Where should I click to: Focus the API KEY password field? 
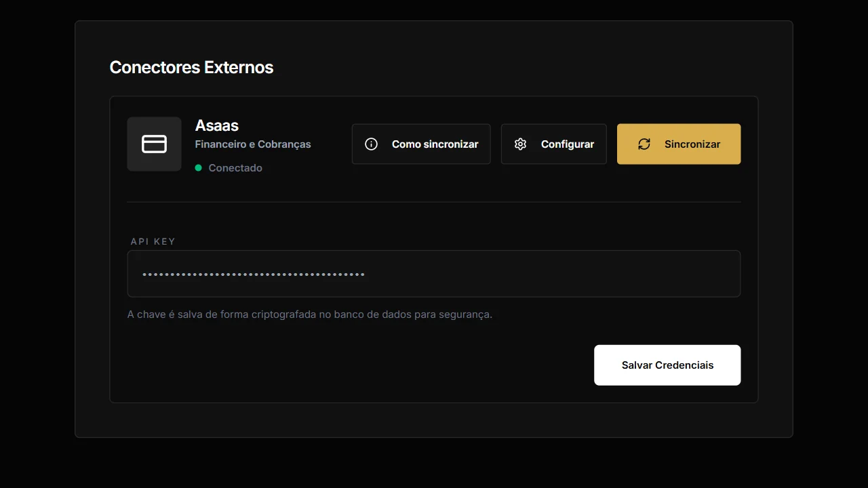click(x=434, y=274)
